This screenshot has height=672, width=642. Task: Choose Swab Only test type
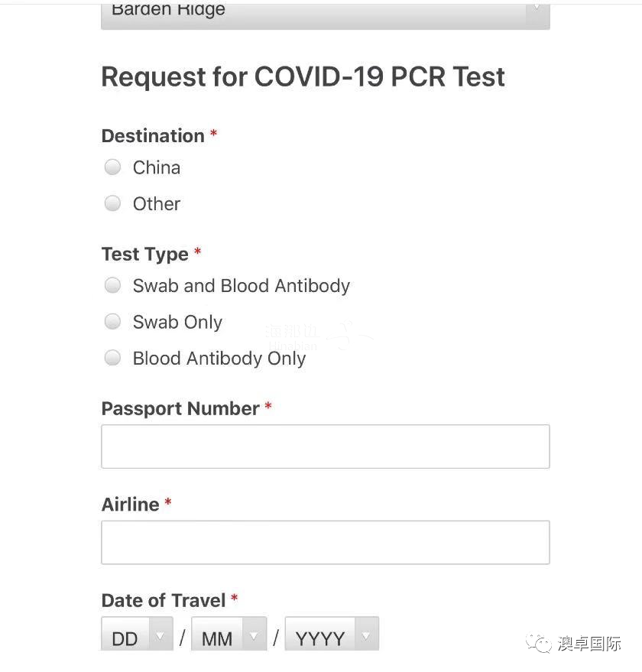pos(112,321)
